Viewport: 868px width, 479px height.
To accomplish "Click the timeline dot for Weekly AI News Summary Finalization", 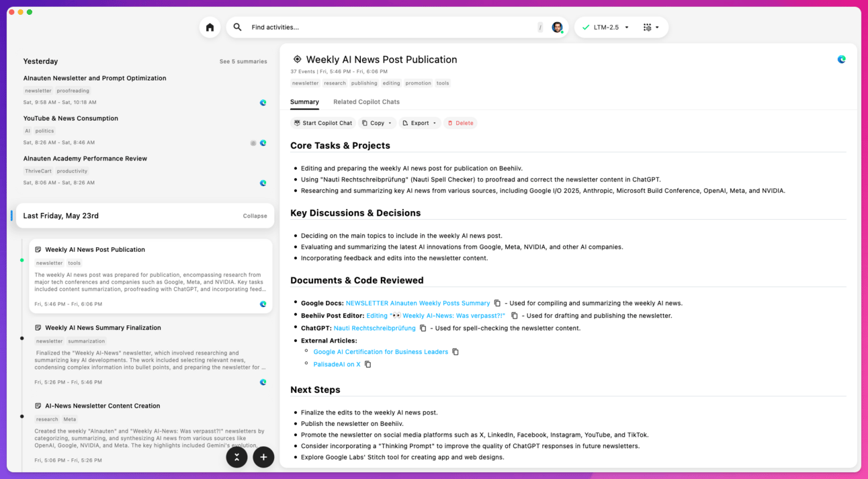I will [21, 339].
